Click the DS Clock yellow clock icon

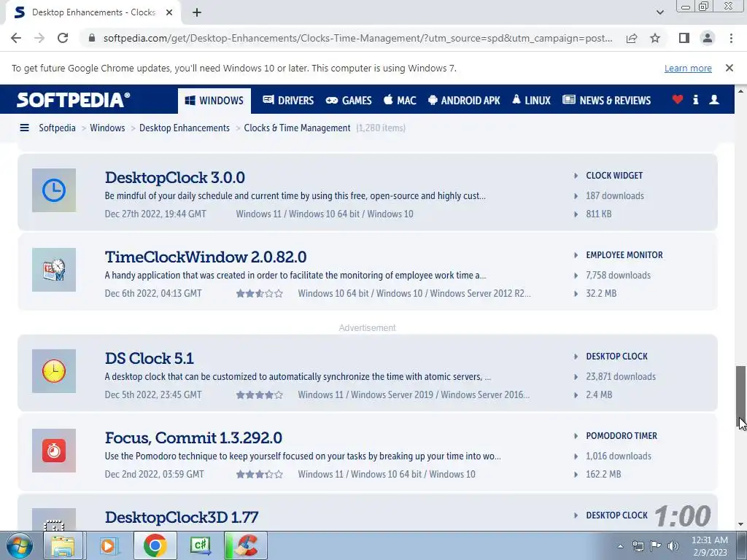(54, 371)
